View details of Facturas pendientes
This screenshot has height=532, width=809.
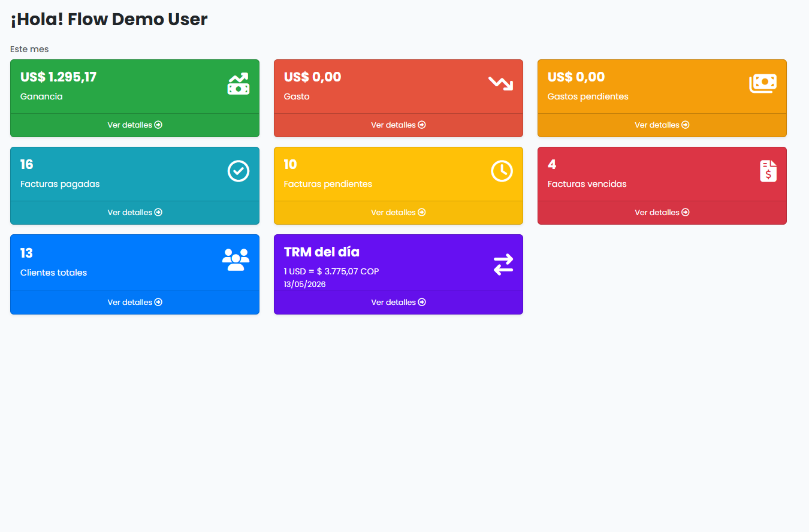tap(399, 213)
